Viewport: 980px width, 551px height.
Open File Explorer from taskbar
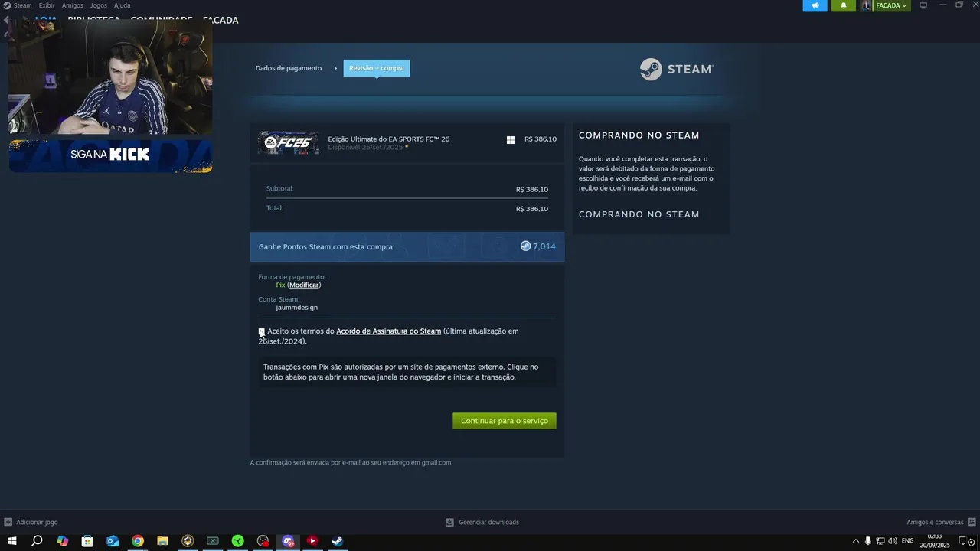[162, 541]
